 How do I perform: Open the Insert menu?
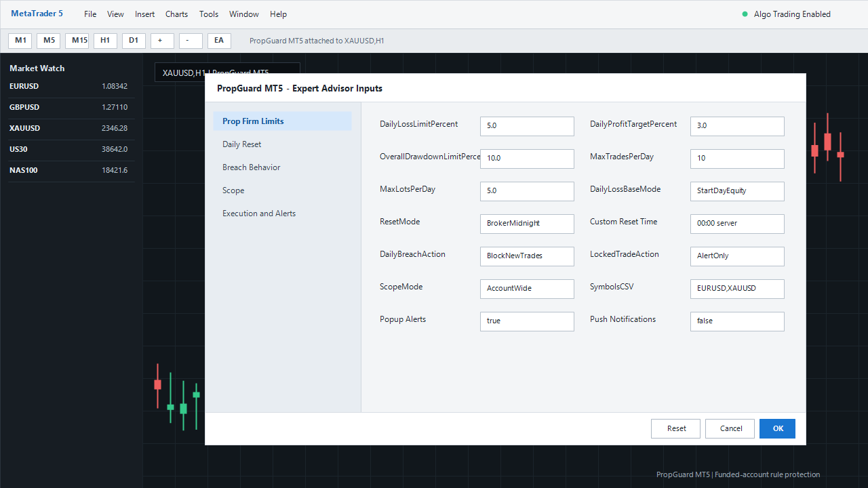[x=144, y=14]
